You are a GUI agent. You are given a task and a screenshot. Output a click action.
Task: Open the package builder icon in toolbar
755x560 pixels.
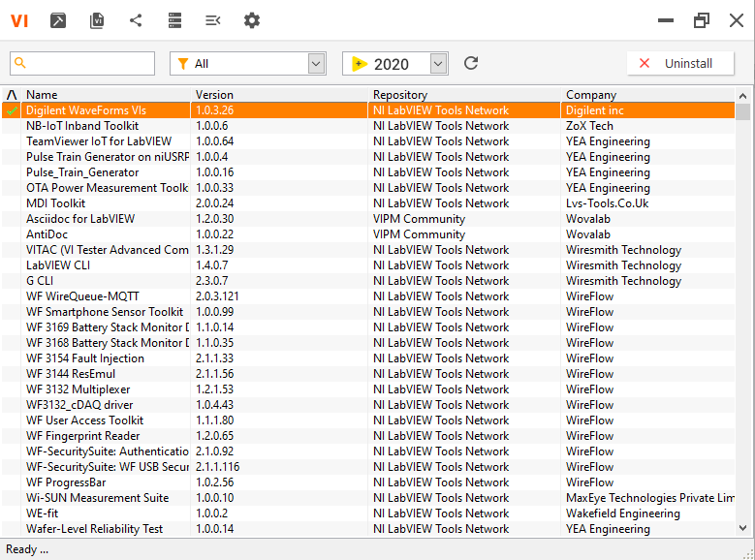pyautogui.click(x=58, y=20)
